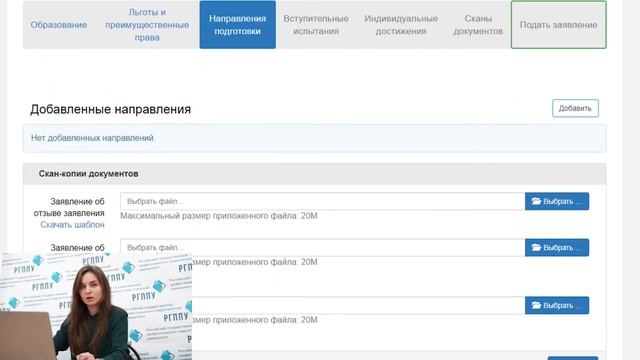Click the presenter webcam video overlay
Screen dimensions: 640x360
96,307
